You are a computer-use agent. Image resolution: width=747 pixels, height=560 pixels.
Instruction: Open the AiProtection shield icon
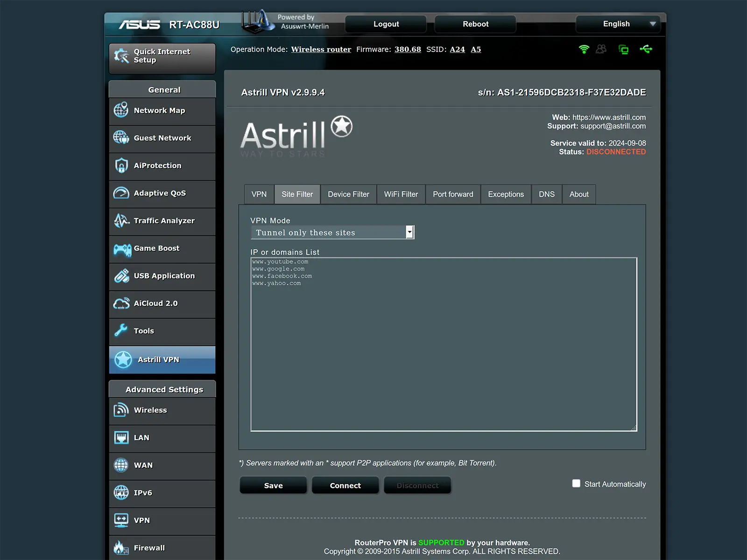point(121,165)
